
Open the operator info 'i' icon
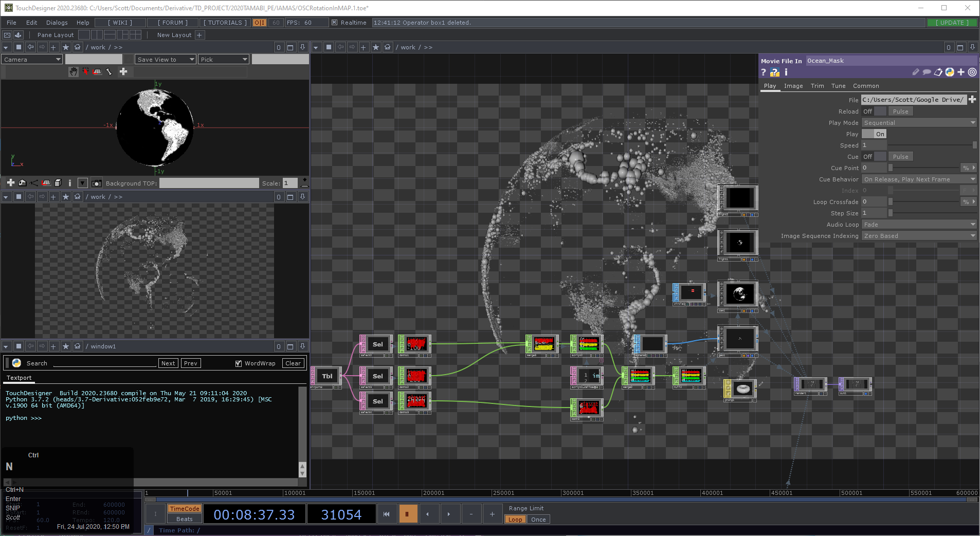pos(786,72)
